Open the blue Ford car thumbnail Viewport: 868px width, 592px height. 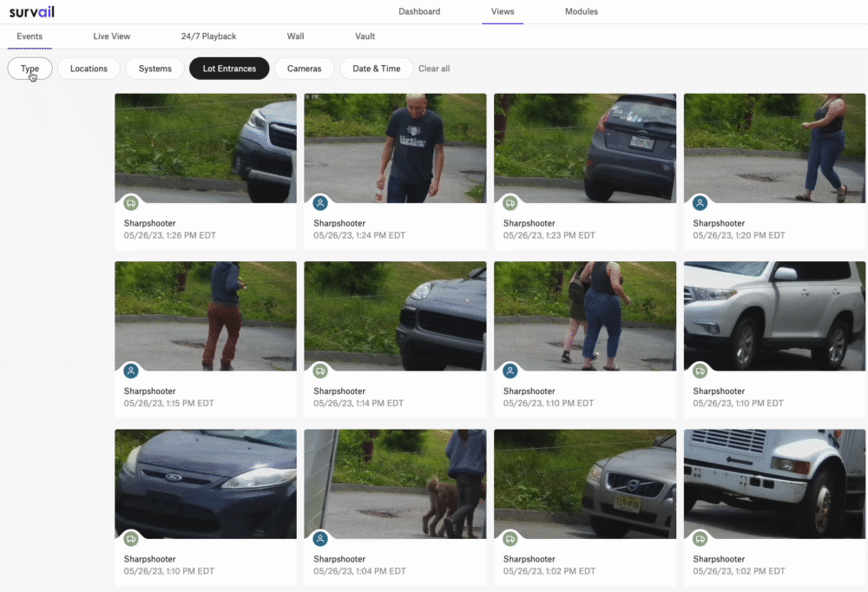[x=206, y=484]
